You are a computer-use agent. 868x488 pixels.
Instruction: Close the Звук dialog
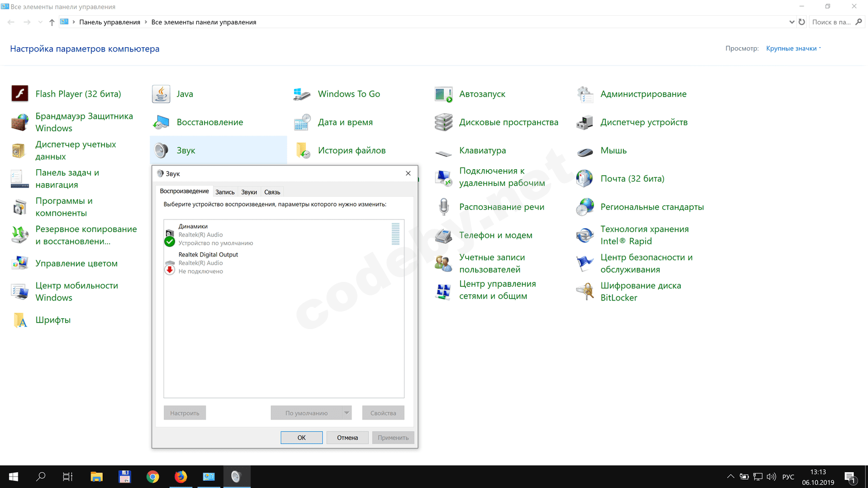[408, 174]
